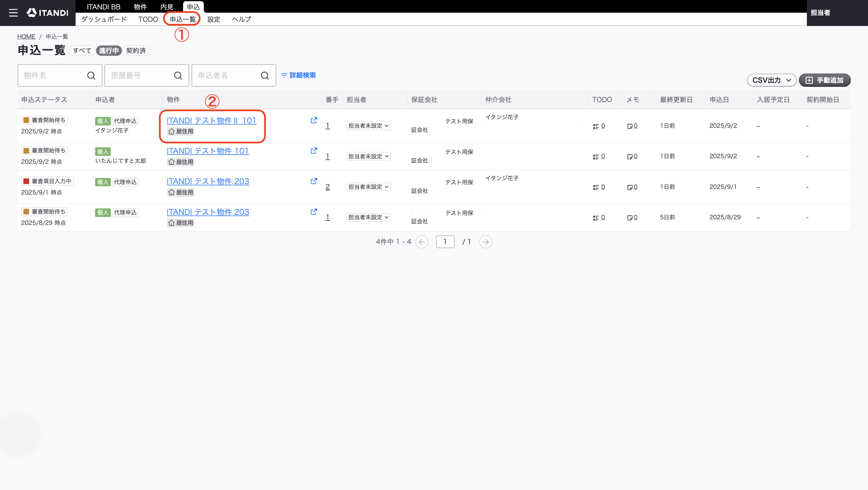Expand 担当者未設定 dropdown for 2025/8/29 row
The image size is (868, 490).
[x=368, y=217]
